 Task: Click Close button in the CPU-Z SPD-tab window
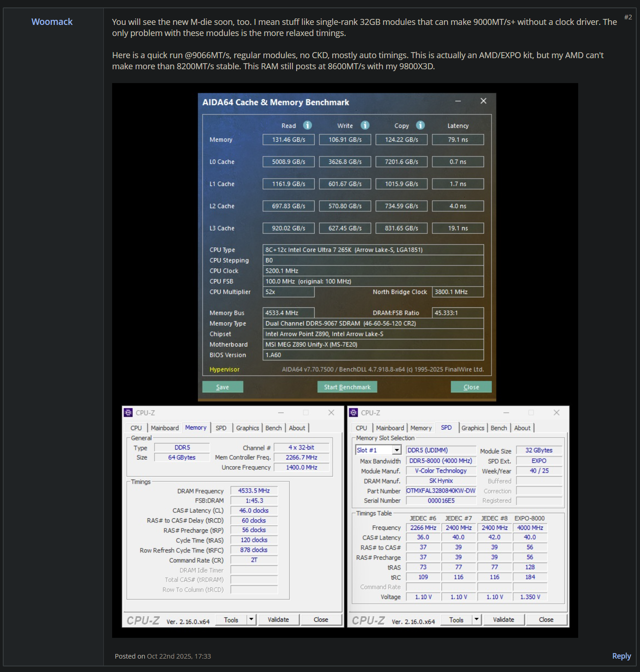pos(546,619)
